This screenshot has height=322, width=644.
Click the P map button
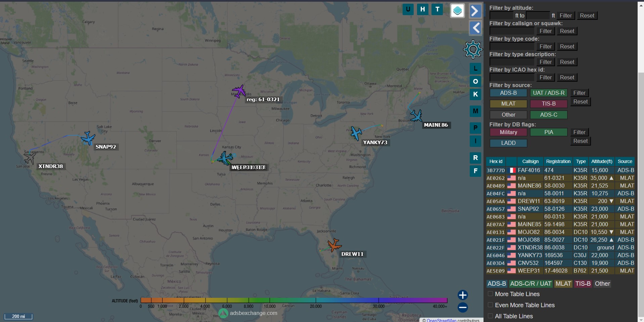click(475, 128)
